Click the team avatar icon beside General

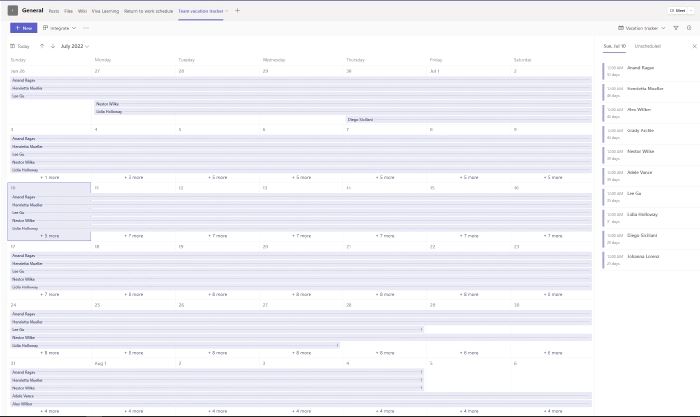(12, 10)
